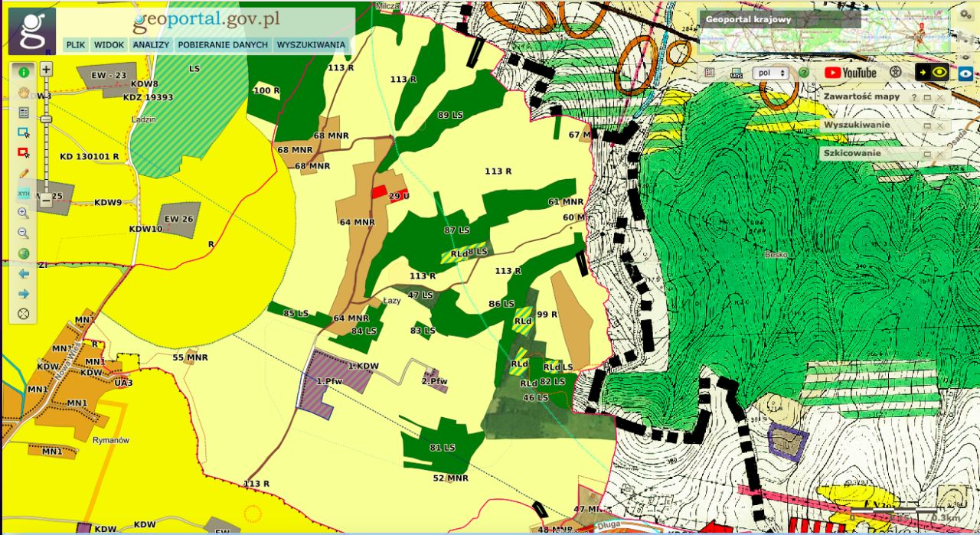Click the magnifier zoom-in tool
The height and width of the screenshot is (535, 980).
pos(24,213)
